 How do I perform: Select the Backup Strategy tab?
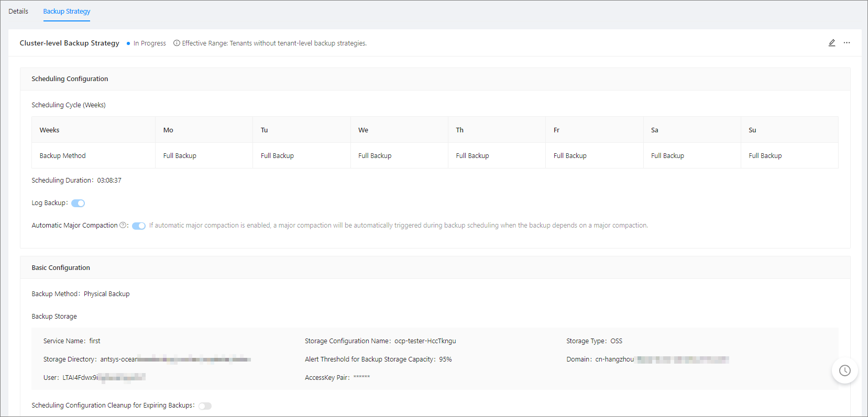click(67, 12)
